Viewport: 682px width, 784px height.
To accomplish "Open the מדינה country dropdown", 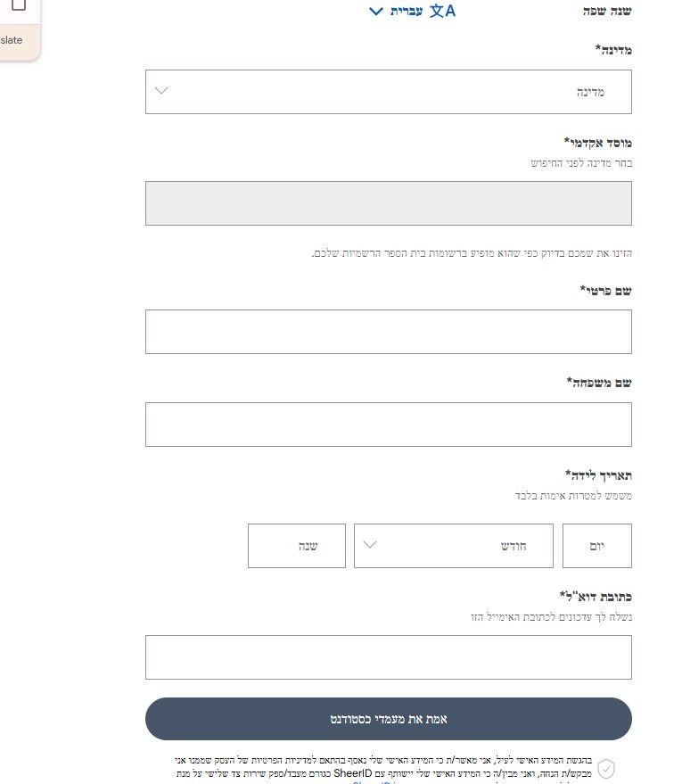I will click(x=388, y=92).
